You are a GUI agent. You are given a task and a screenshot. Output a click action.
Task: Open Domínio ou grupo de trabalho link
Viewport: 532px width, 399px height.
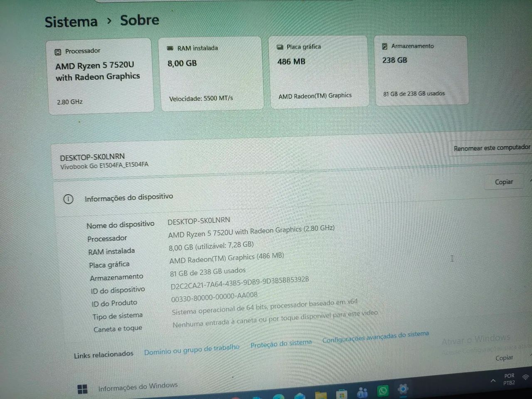[192, 350]
